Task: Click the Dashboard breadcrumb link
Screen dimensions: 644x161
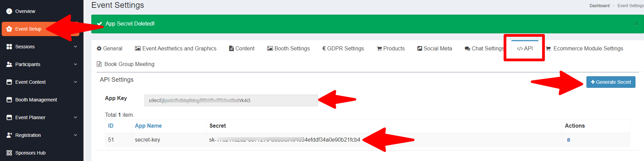Action: [x=599, y=6]
